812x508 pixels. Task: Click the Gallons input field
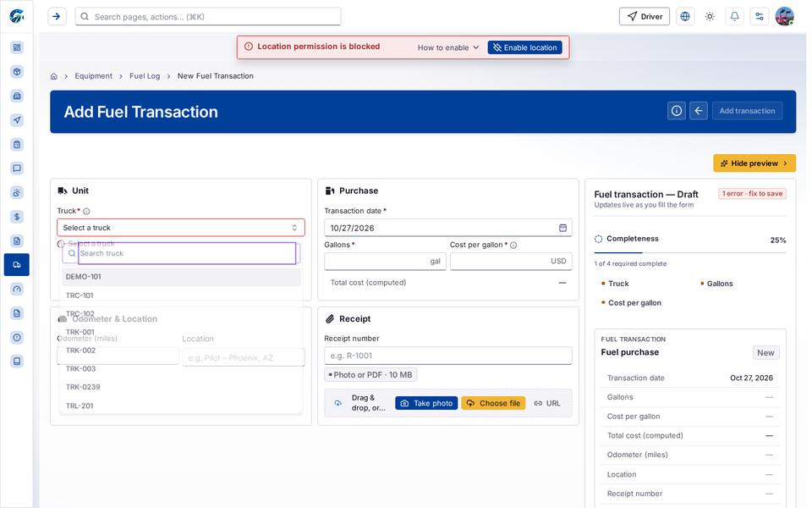click(x=385, y=262)
